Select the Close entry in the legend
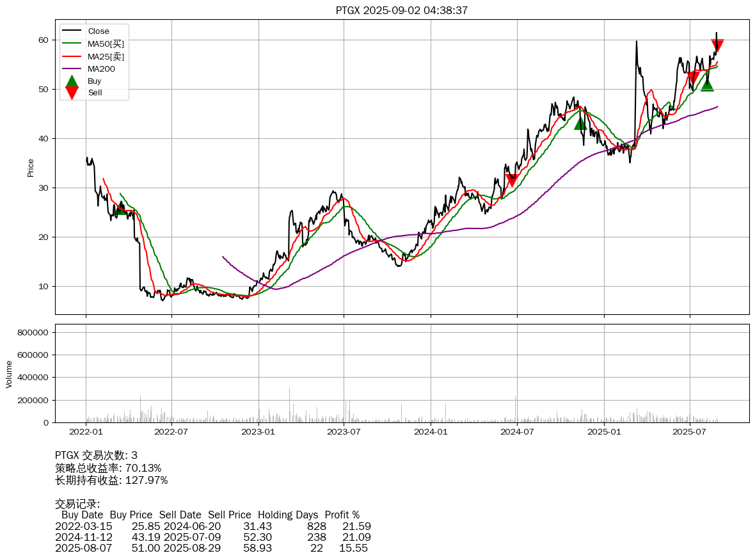The width and height of the screenshot is (755, 560). [99, 31]
